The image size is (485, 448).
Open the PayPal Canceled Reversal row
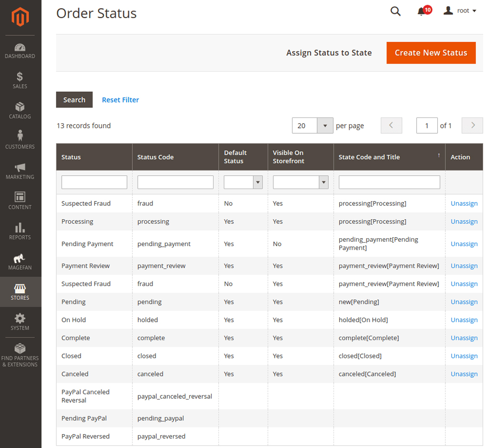coord(269,396)
